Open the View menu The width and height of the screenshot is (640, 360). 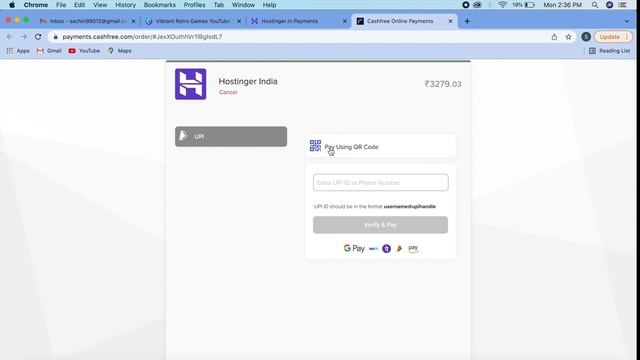(x=100, y=5)
